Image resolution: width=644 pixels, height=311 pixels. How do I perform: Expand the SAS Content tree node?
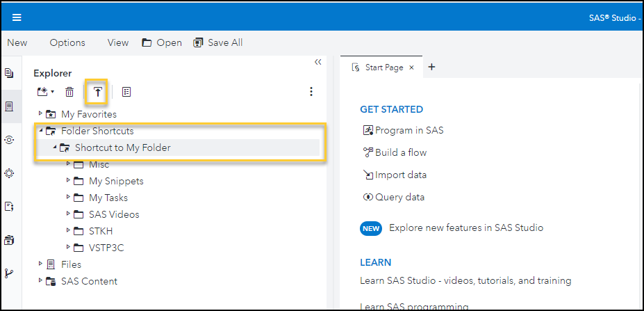point(40,281)
